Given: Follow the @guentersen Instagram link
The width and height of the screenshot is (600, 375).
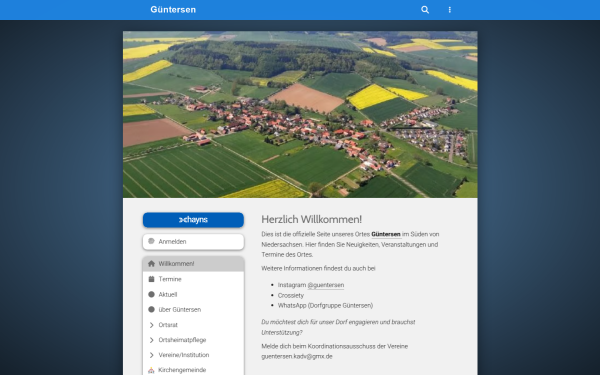Looking at the screenshot, I should pyautogui.click(x=326, y=285).
